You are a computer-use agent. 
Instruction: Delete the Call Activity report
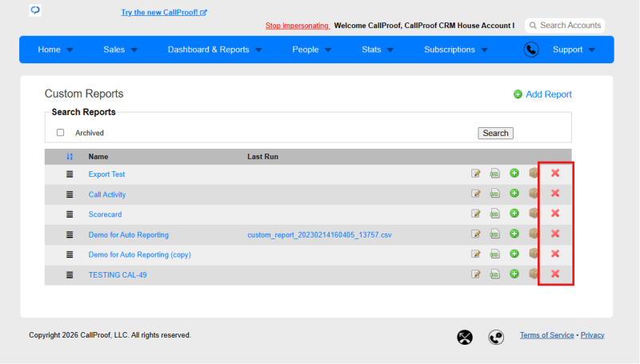pyautogui.click(x=555, y=193)
